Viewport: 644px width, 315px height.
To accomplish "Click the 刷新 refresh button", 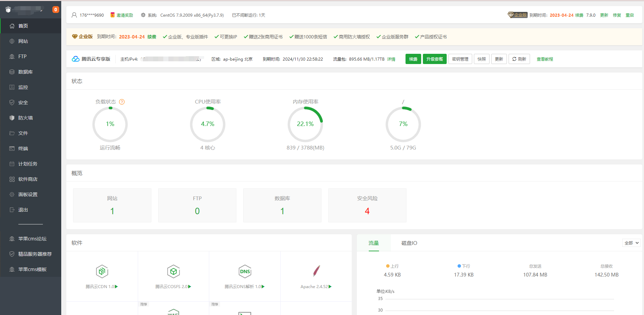I will click(519, 59).
